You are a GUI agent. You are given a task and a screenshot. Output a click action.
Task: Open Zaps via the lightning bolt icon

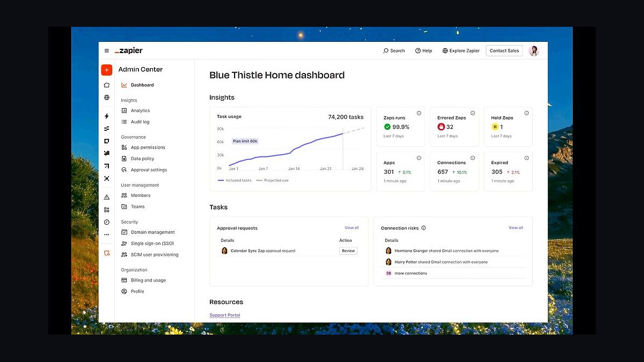click(x=106, y=116)
